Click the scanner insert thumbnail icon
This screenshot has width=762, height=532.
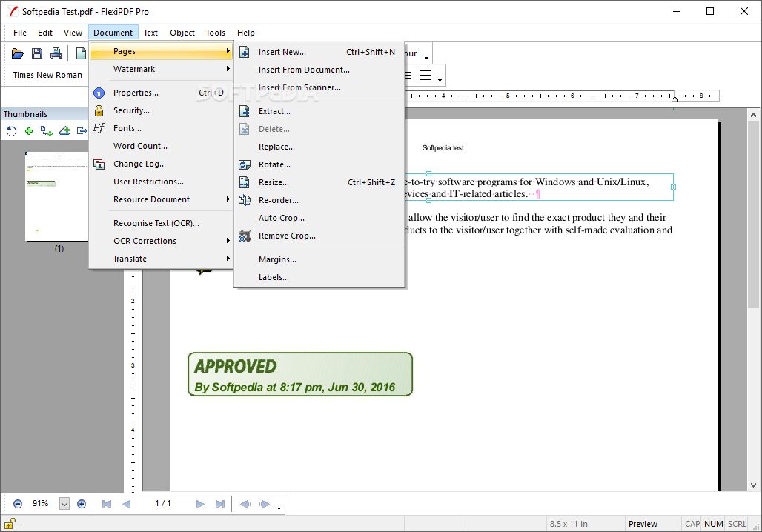coord(64,130)
